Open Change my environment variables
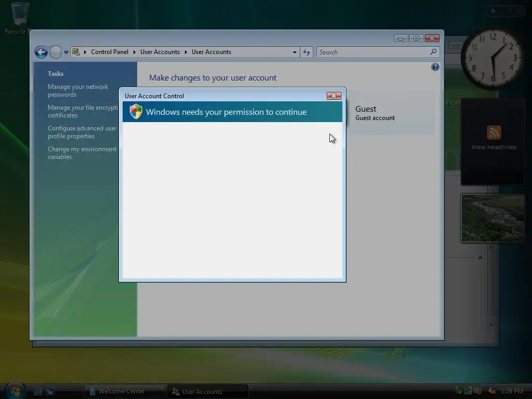Image resolution: width=532 pixels, height=399 pixels. (x=82, y=153)
